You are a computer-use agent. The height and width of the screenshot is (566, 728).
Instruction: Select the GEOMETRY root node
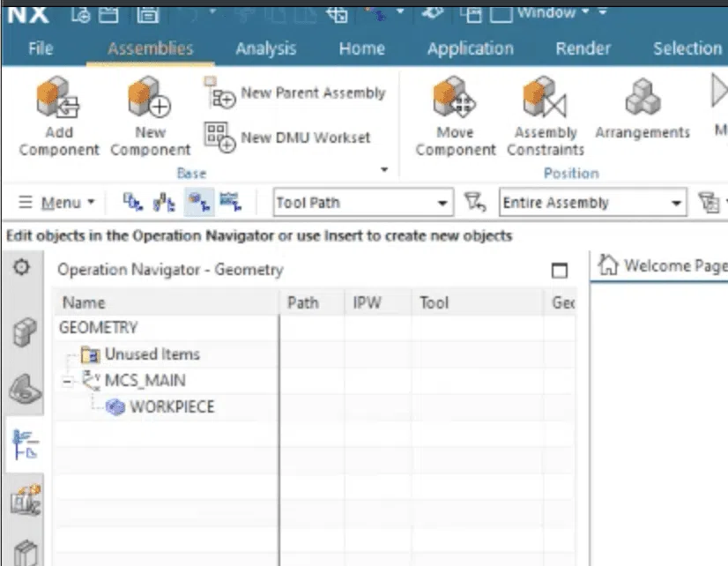[x=98, y=328]
